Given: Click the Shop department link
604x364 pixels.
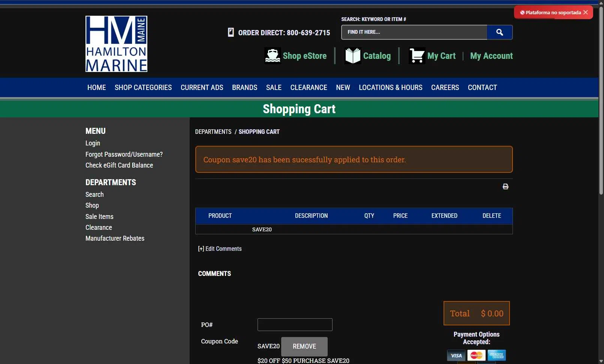Looking at the screenshot, I should [92, 205].
